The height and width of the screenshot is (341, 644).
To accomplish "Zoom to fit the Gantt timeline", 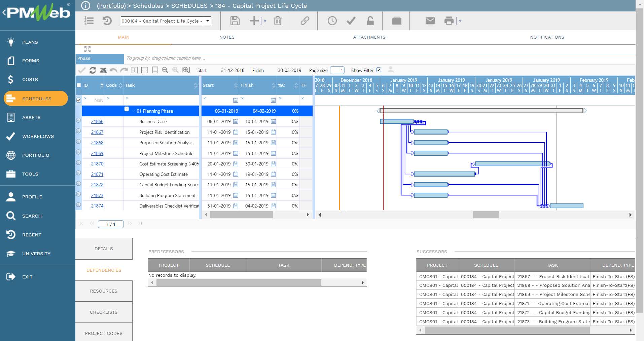I will click(x=186, y=70).
